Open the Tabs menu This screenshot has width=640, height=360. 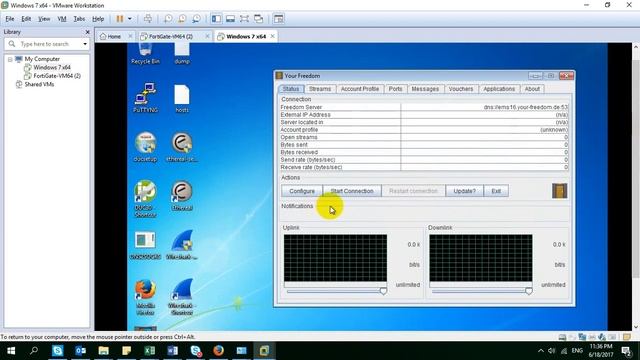point(79,19)
